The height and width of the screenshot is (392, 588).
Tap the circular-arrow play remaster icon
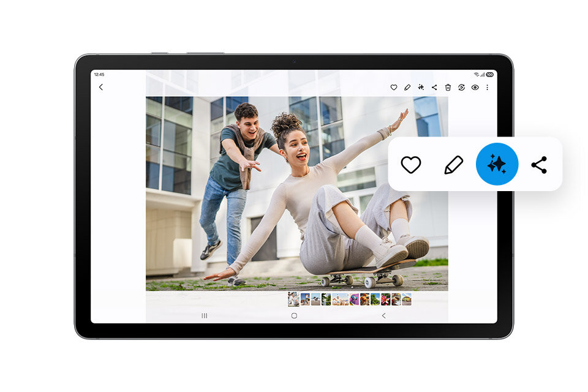(x=461, y=88)
